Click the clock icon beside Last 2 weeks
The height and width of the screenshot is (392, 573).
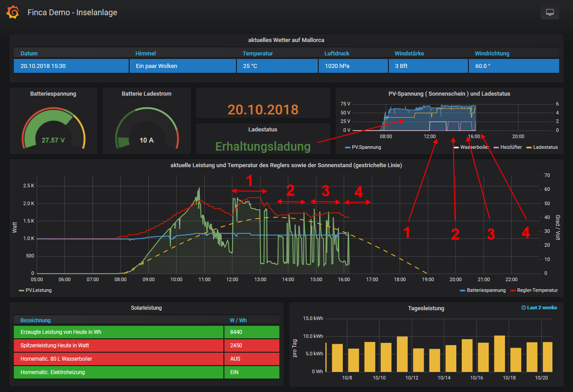(524, 308)
